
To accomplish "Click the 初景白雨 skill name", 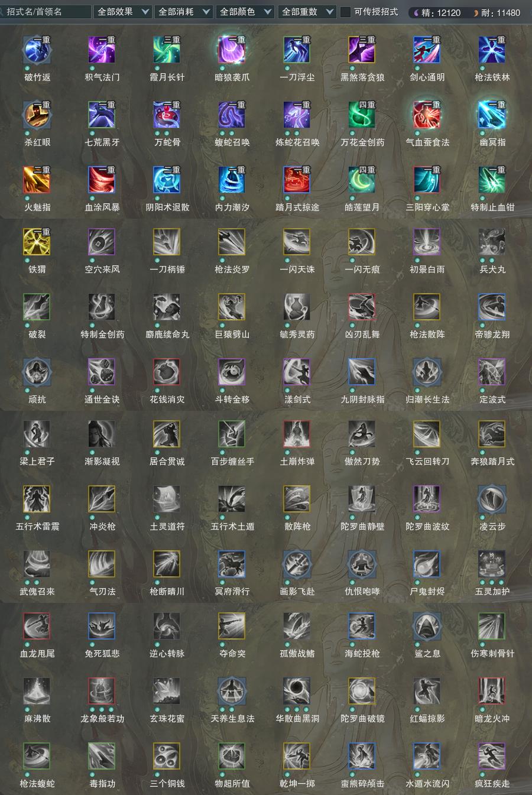I will tap(427, 270).
